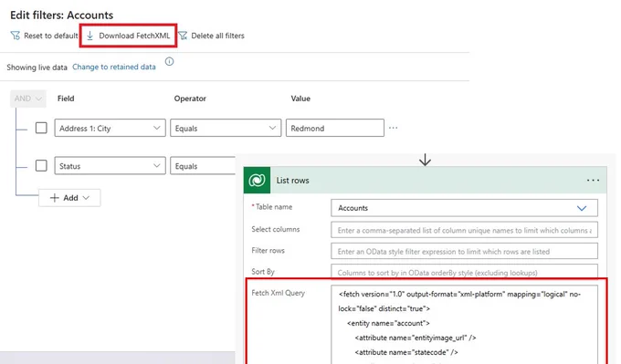Click Delete all filters

[x=218, y=36]
